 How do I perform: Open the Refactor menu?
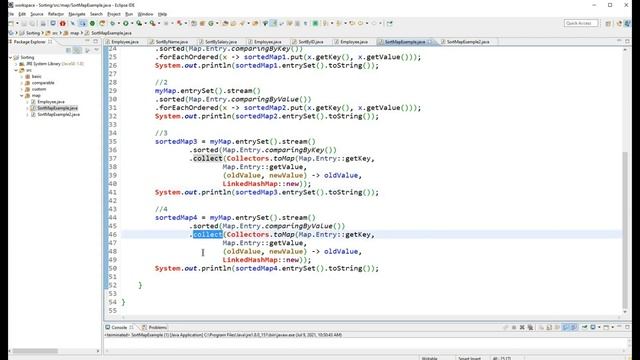coord(56,14)
